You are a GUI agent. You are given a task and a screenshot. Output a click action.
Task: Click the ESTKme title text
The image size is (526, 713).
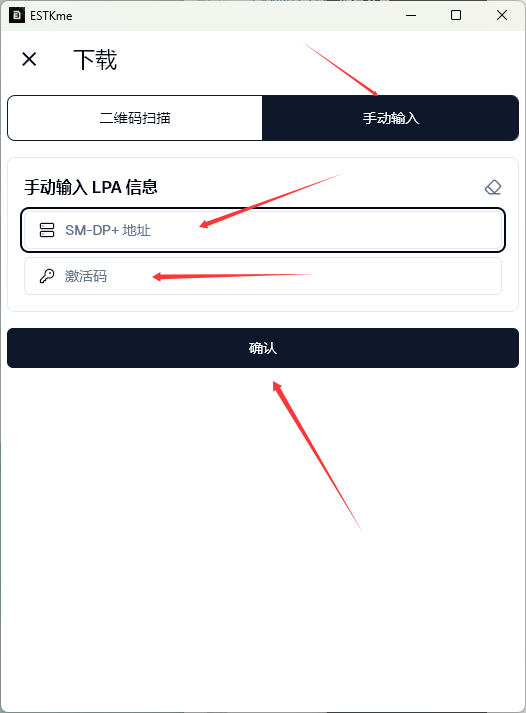point(51,15)
